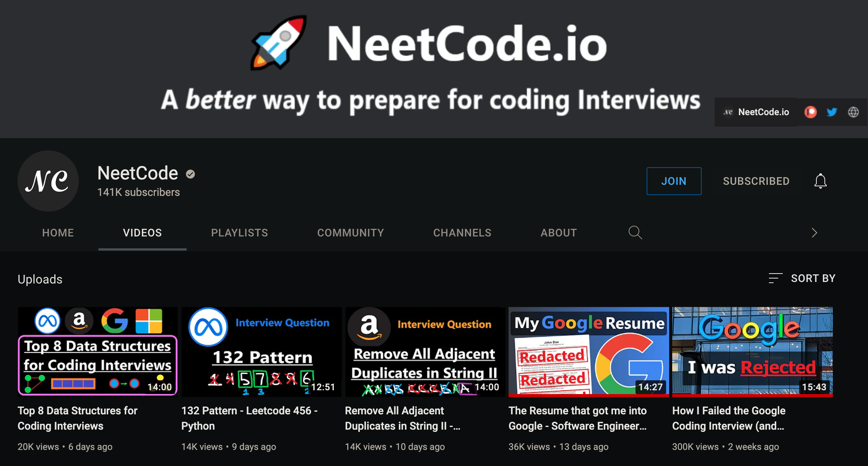
Task: Open the SORT BY dropdown
Action: [802, 278]
